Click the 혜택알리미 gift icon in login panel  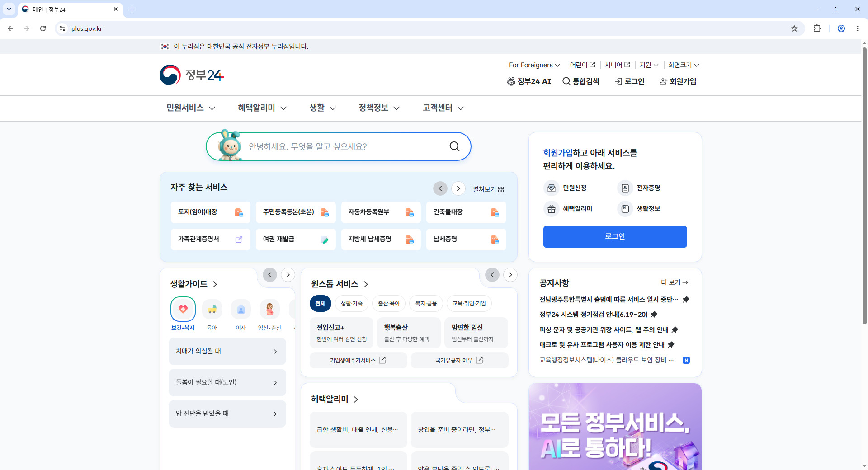click(552, 209)
